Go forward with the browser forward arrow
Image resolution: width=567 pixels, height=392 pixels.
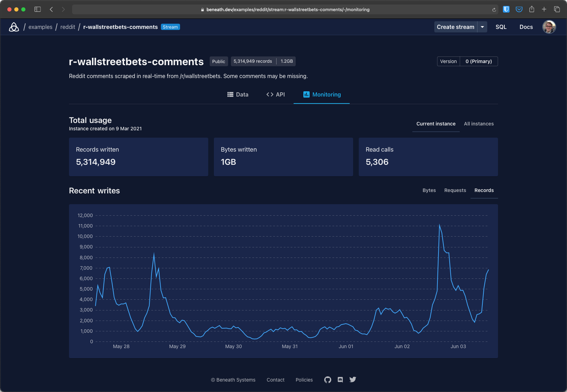click(x=63, y=9)
